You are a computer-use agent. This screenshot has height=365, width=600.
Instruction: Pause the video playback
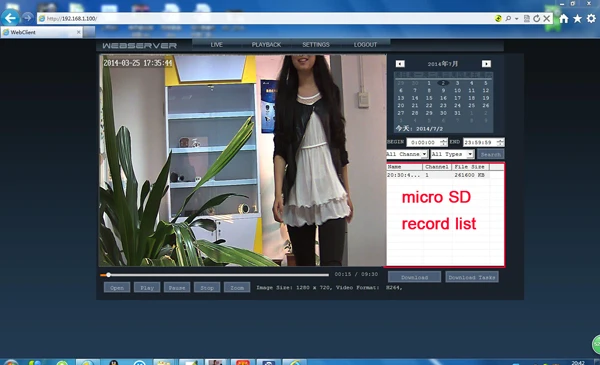point(177,288)
